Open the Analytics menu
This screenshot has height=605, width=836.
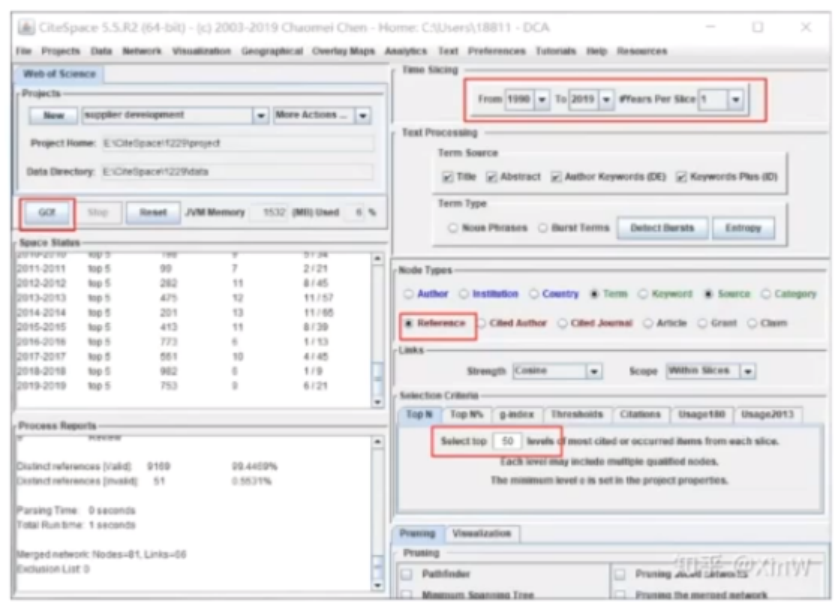point(406,51)
